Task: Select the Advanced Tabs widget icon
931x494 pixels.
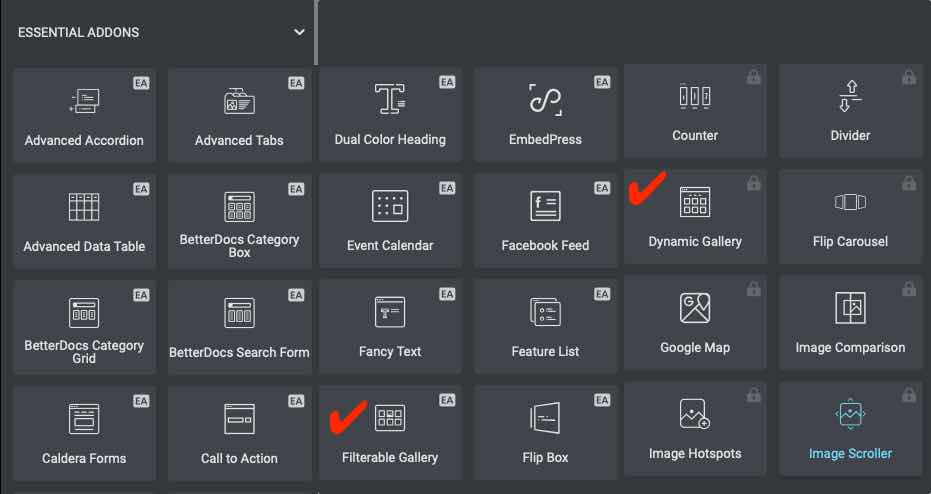Action: pos(239,100)
